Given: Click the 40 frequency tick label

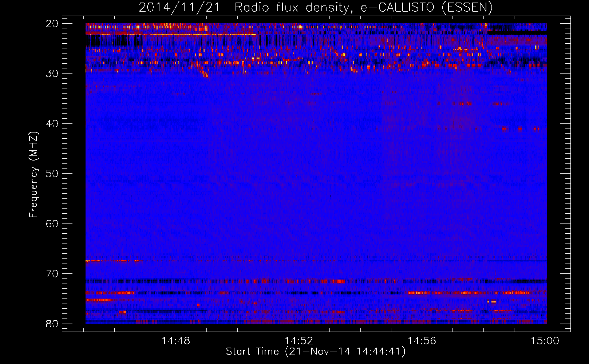Looking at the screenshot, I should (52, 124).
